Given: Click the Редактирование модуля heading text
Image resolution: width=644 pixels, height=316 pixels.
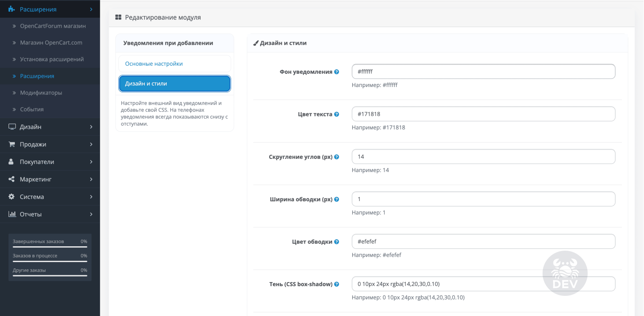Looking at the screenshot, I should coord(163,17).
